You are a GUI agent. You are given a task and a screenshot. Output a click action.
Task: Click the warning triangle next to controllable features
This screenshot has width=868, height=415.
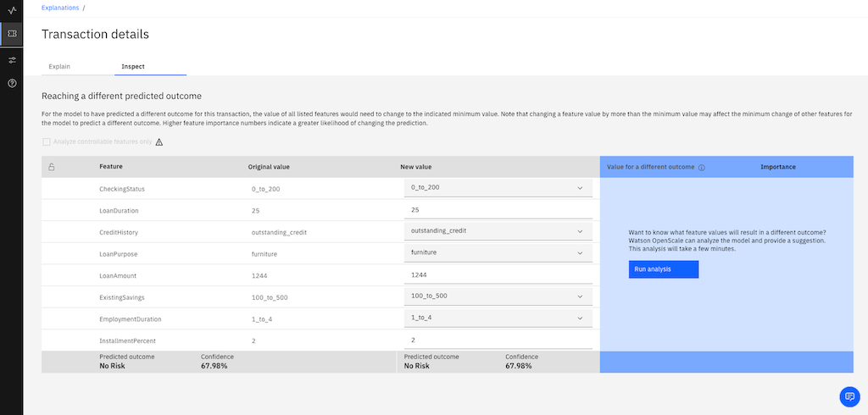(x=159, y=141)
